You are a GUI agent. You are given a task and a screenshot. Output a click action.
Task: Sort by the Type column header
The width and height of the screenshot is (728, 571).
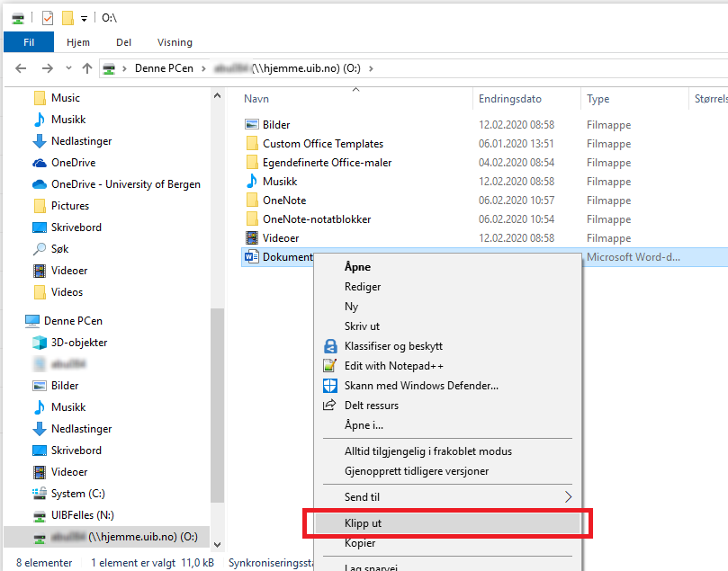coord(598,99)
